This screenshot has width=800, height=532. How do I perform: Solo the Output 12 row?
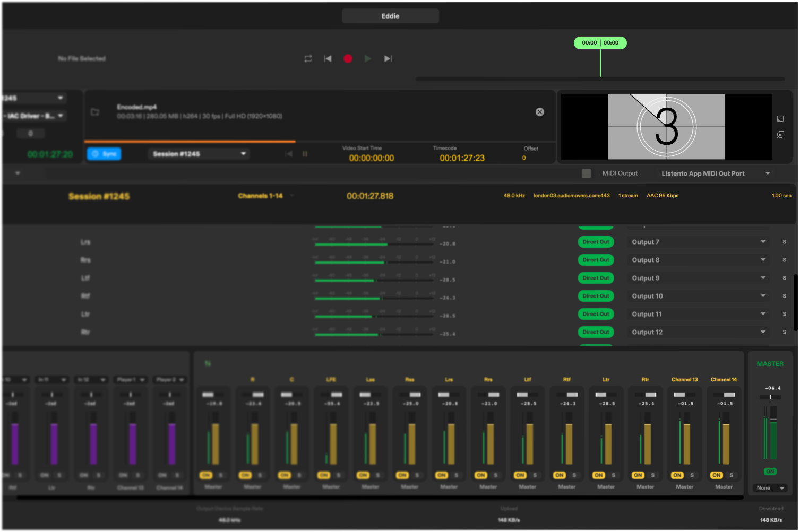tap(784, 332)
